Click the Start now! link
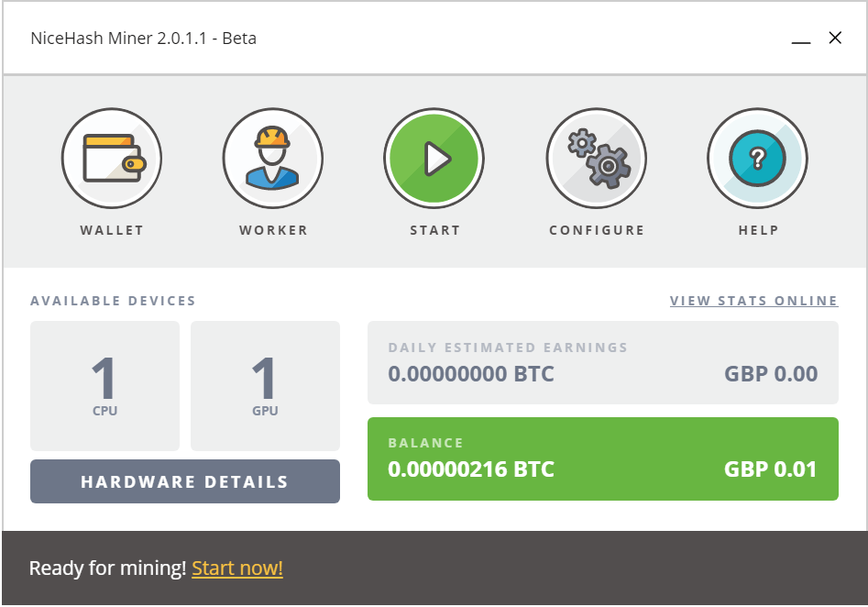 (x=237, y=568)
